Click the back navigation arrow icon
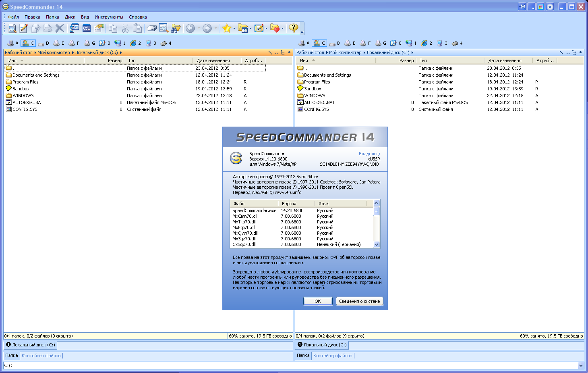This screenshot has width=588, height=373. (x=190, y=28)
